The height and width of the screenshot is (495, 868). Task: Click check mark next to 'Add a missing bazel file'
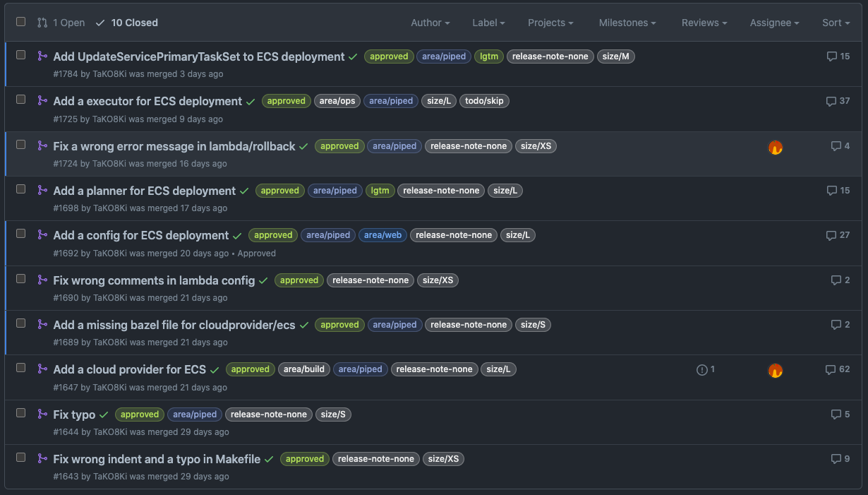[304, 326]
